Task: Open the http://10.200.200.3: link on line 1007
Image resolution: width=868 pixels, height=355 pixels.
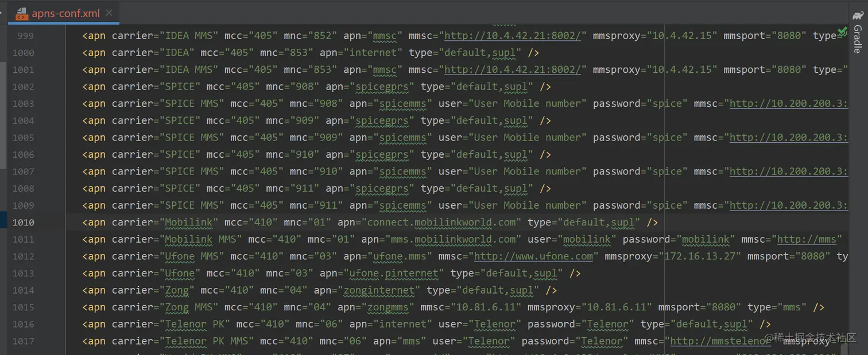Action: (x=789, y=171)
